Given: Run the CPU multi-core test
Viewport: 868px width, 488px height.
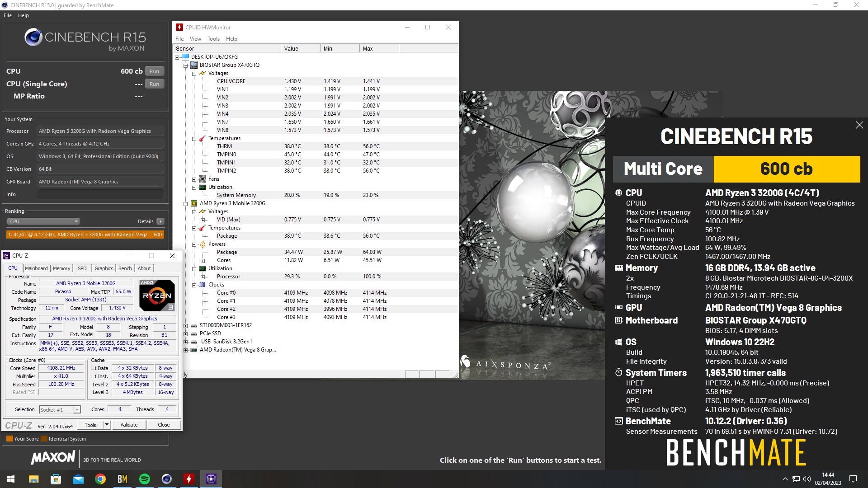Looking at the screenshot, I should click(155, 71).
